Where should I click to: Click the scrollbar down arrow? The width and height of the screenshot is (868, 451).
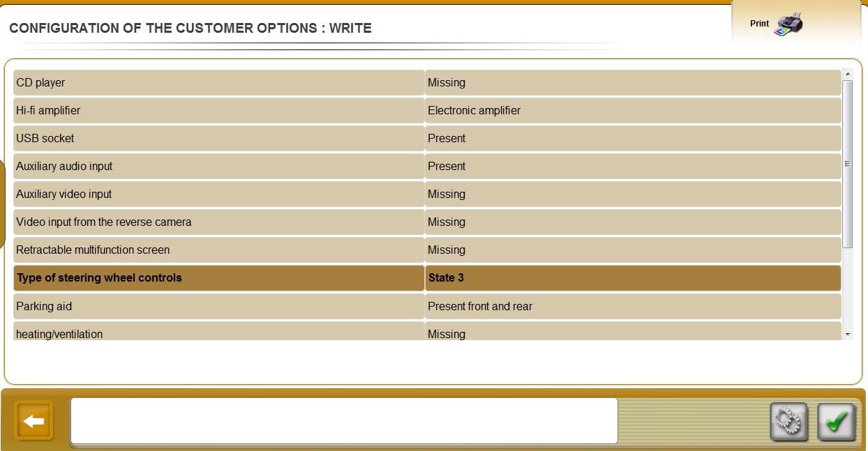pos(848,335)
